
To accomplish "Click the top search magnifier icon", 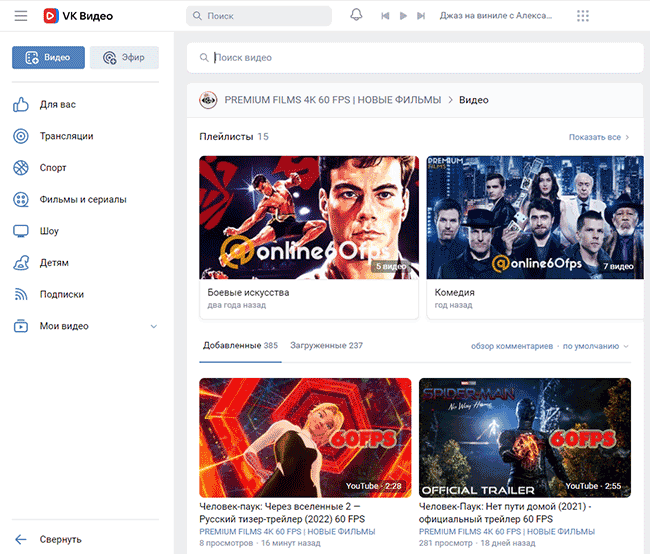I will [197, 16].
